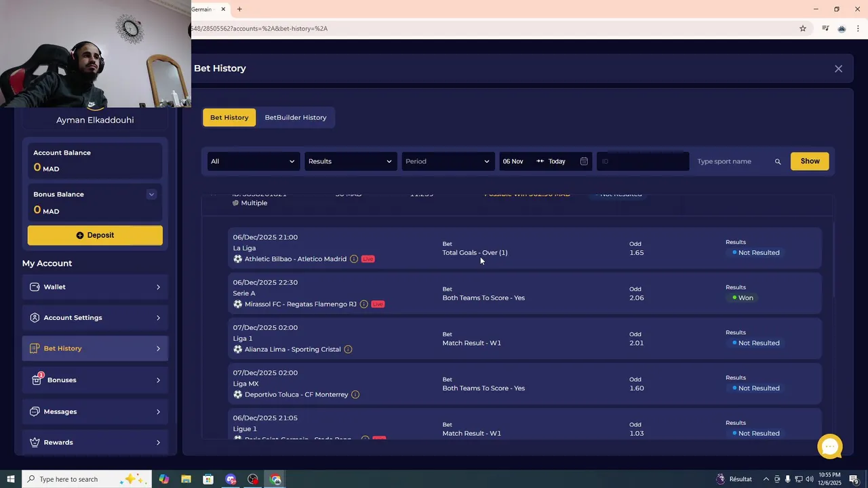
Task: Click 'Athletic Bilbao - Atletico Madrid' match name
Action: (296, 259)
